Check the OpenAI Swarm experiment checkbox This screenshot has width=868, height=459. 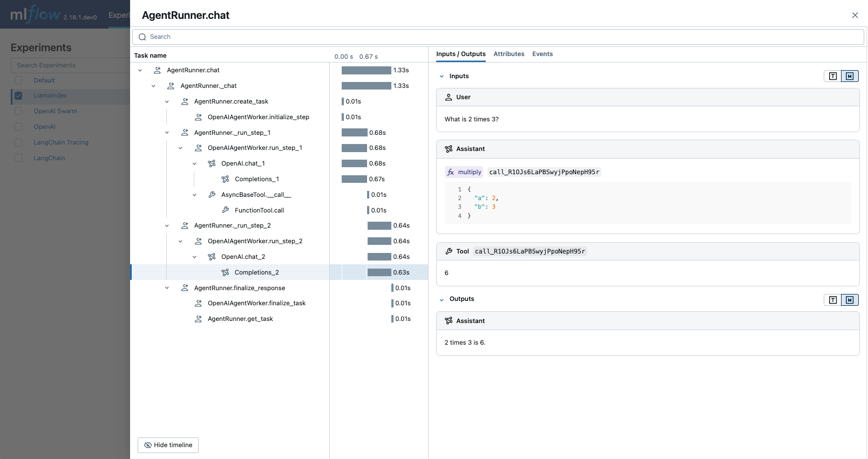(18, 111)
